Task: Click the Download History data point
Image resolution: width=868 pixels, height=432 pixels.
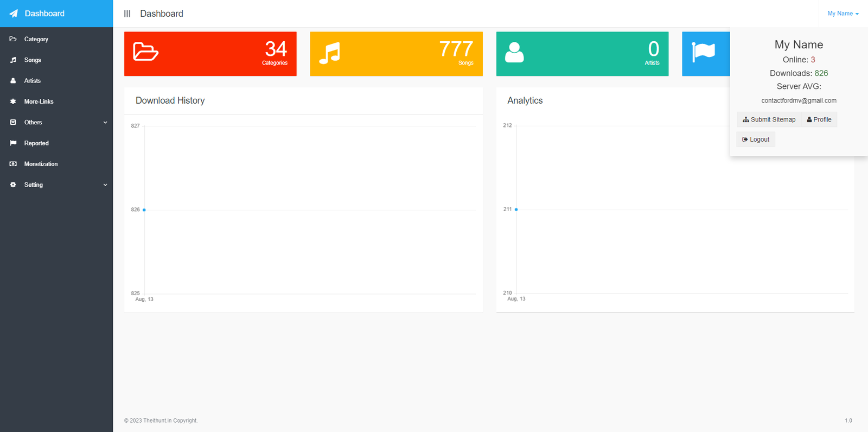Action: pos(144,210)
